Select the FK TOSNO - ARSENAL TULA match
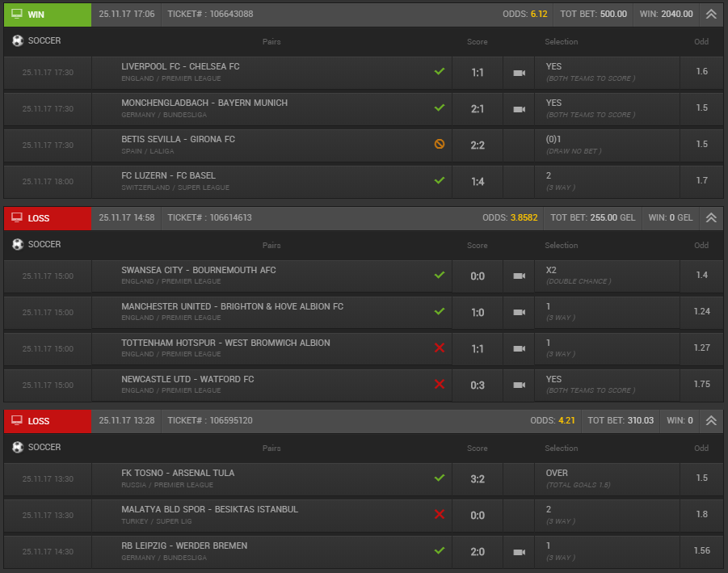Viewport: 728px width, 573px height. click(178, 473)
